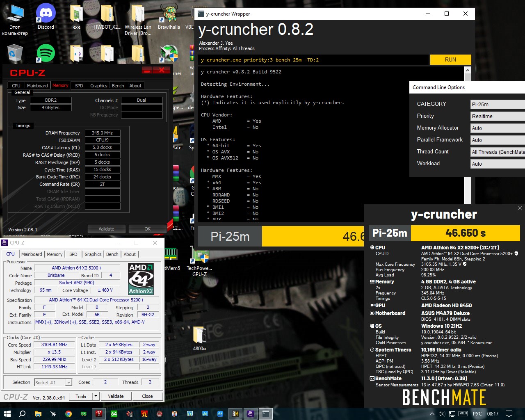
Task: Open the Wireless Lan Driver folder
Action: click(x=138, y=19)
